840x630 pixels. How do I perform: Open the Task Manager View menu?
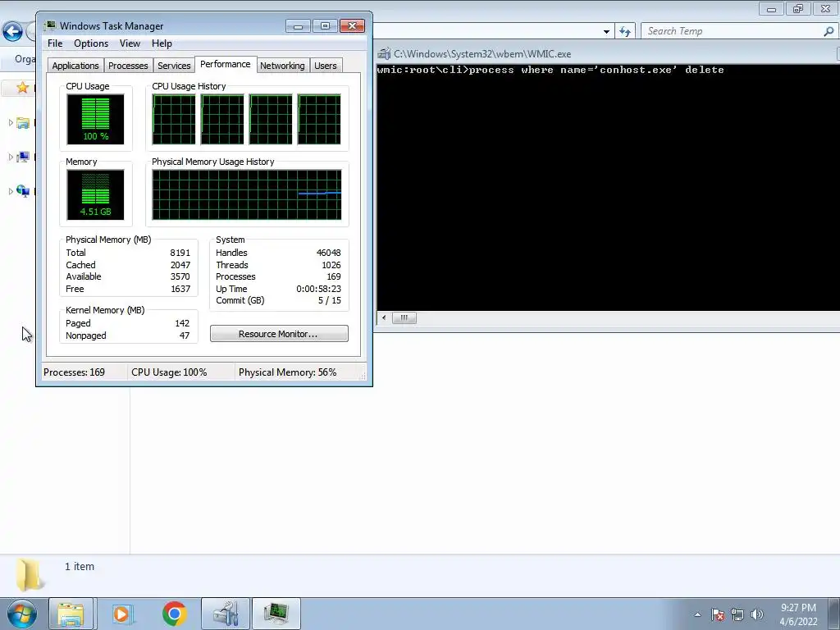(x=130, y=43)
